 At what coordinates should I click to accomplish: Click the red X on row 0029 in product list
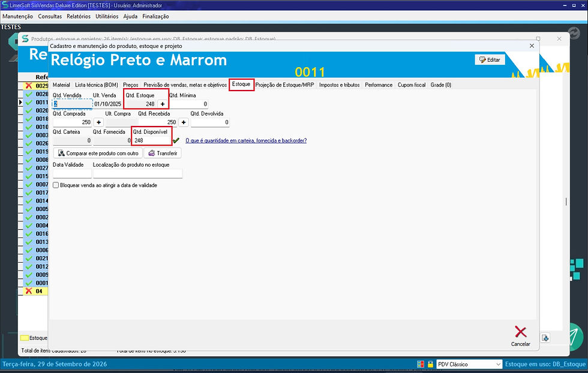29,86
